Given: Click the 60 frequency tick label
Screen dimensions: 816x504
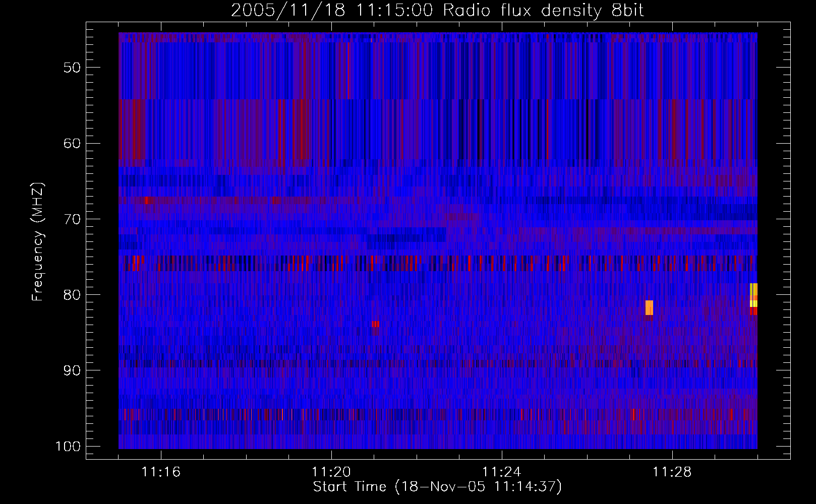Looking at the screenshot, I should [x=72, y=143].
